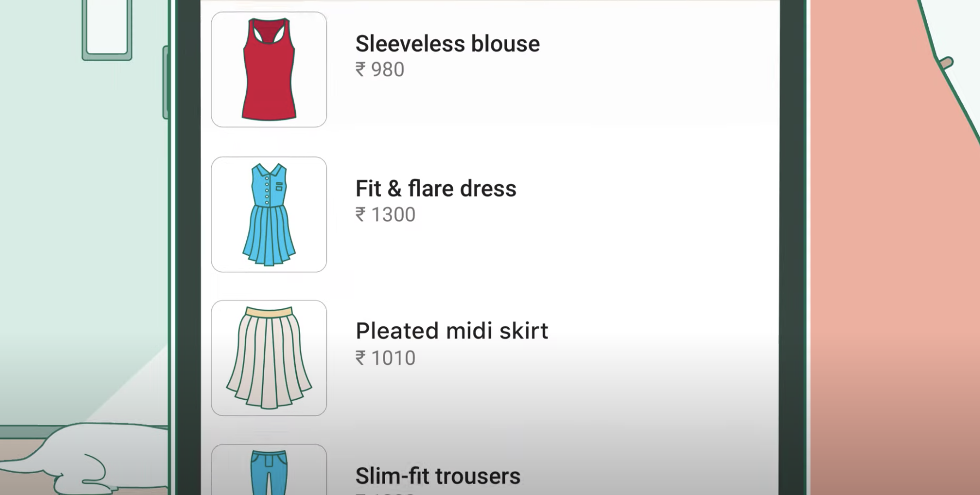Viewport: 980px width, 495px height.
Task: Open the blue fit & flare dress picture
Action: (x=269, y=215)
